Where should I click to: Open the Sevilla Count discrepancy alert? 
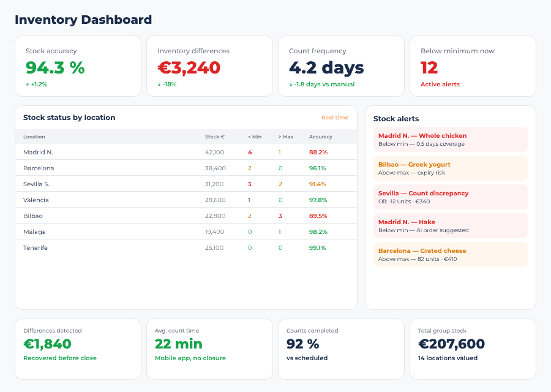coord(450,195)
